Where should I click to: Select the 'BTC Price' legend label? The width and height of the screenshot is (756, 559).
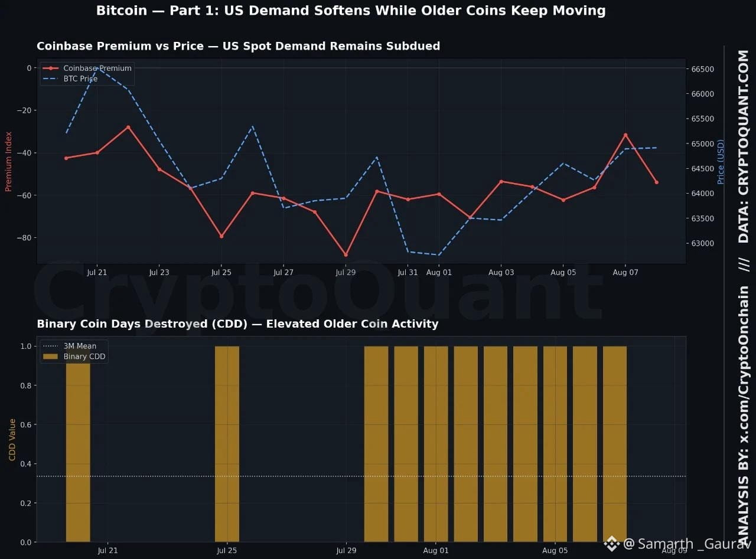click(x=80, y=79)
